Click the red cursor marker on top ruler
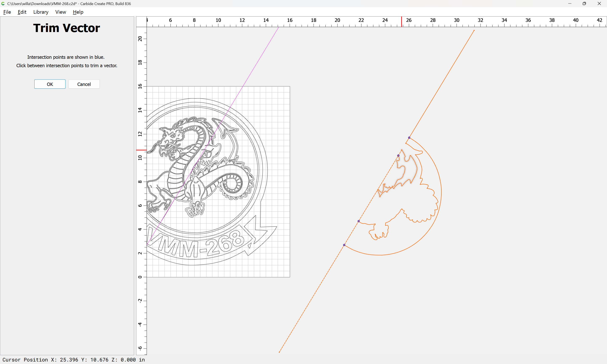 pyautogui.click(x=401, y=21)
